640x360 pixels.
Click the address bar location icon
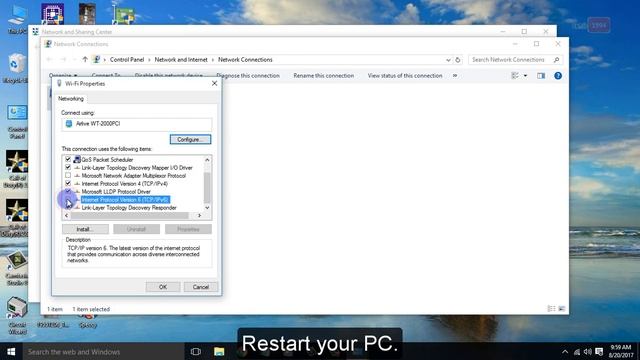click(x=97, y=60)
